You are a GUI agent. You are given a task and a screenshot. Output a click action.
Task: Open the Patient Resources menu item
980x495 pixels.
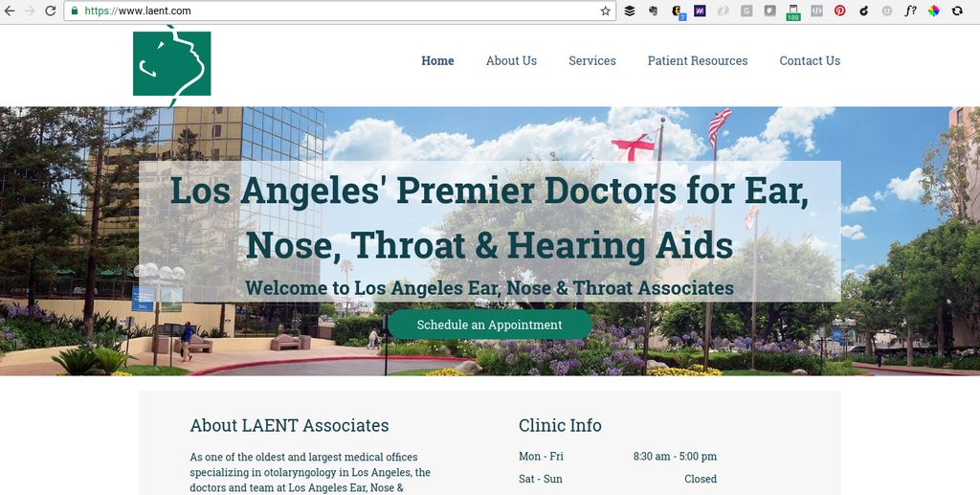click(698, 60)
